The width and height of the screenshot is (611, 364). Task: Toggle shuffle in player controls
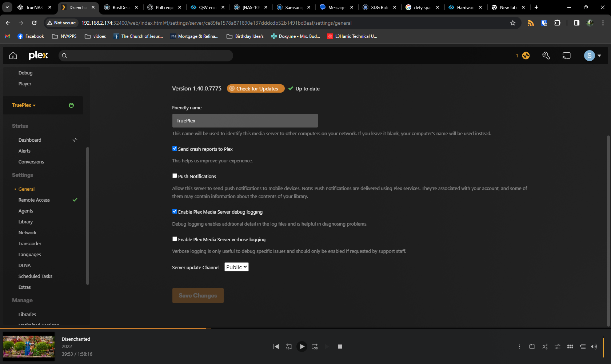[545, 347]
